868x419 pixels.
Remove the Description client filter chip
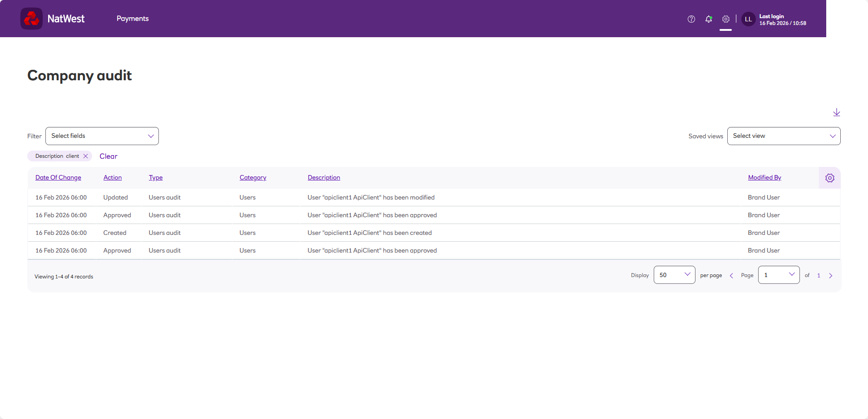pos(85,156)
